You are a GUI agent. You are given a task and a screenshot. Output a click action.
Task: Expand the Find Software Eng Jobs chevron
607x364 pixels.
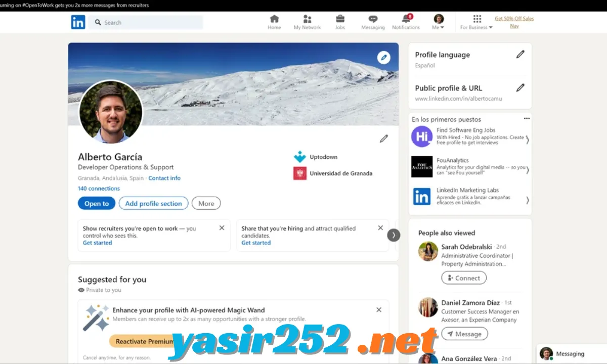click(528, 140)
